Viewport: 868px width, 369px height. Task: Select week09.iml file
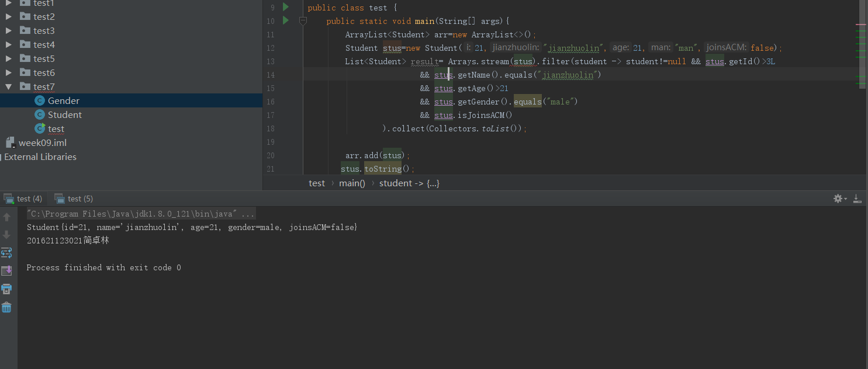tap(43, 142)
